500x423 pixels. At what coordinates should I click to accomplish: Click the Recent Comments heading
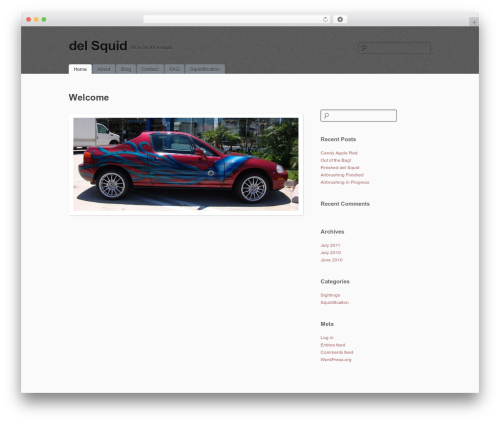point(345,204)
